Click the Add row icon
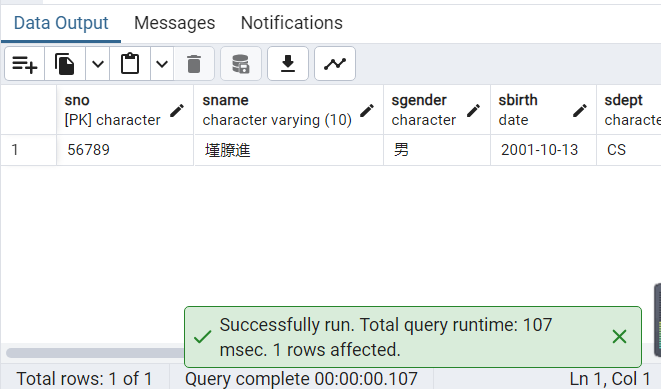This screenshot has height=389, width=661. [24, 64]
